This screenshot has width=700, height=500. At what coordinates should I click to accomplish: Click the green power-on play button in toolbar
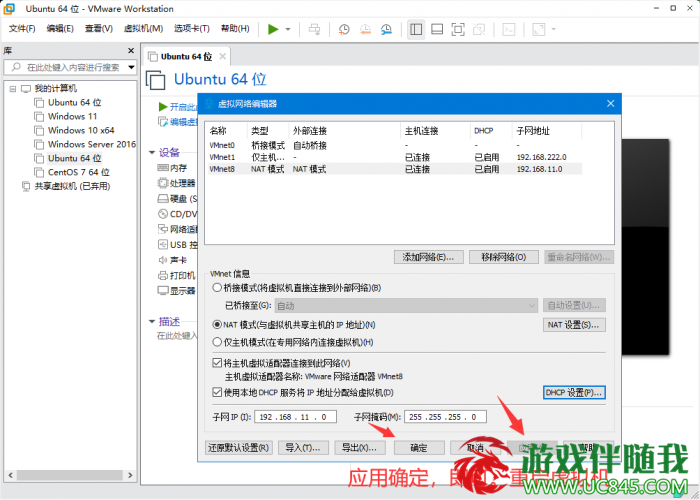pyautogui.click(x=273, y=29)
